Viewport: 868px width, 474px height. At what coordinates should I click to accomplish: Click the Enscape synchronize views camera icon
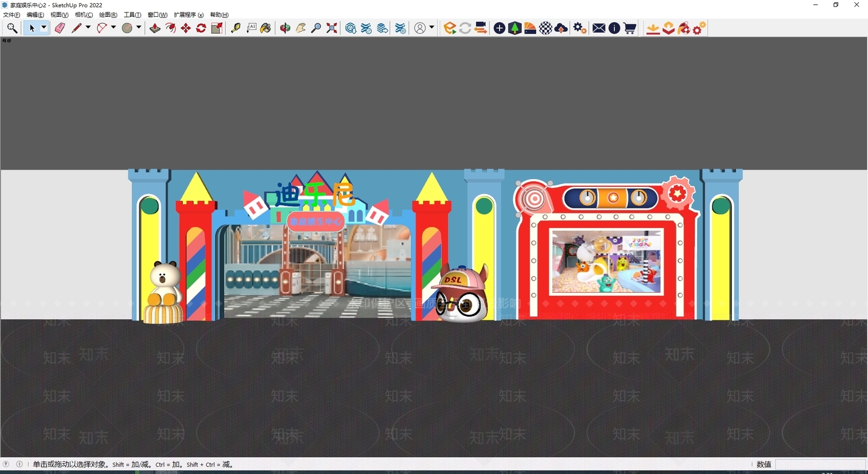[x=481, y=28]
